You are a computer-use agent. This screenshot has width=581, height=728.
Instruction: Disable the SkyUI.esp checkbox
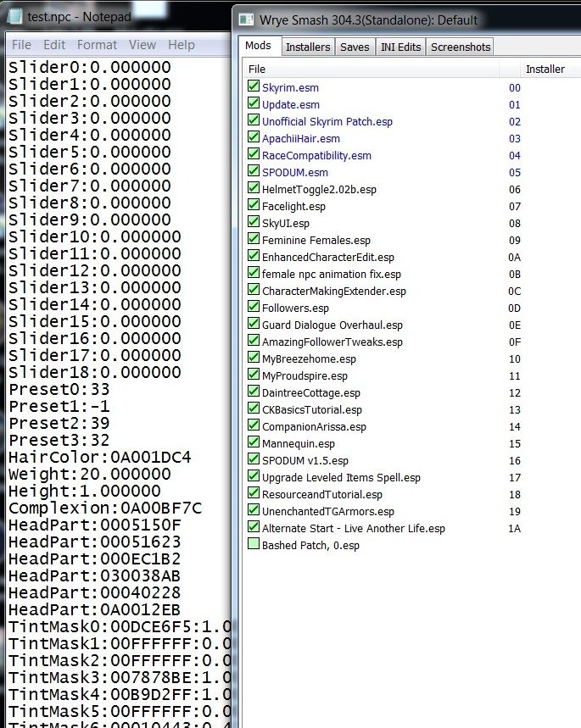254,223
